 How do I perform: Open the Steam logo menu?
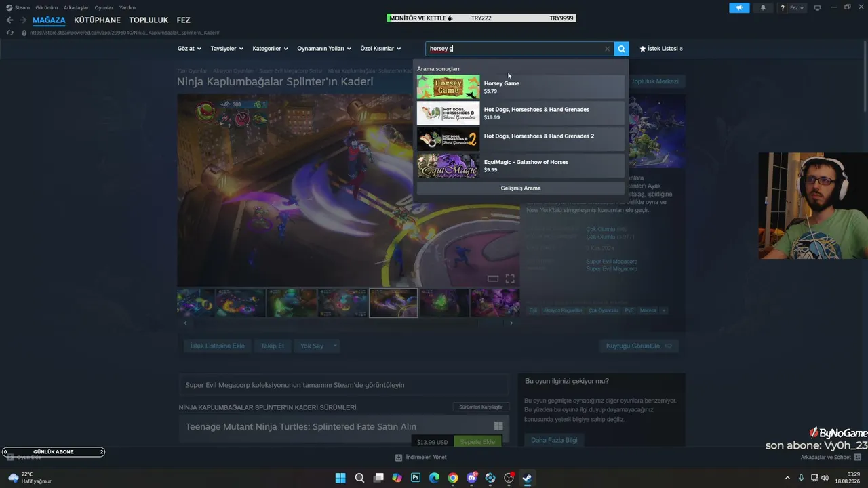click(x=18, y=7)
